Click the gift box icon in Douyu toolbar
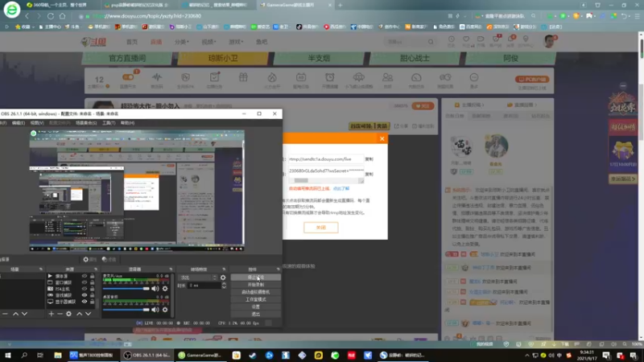 [243, 77]
